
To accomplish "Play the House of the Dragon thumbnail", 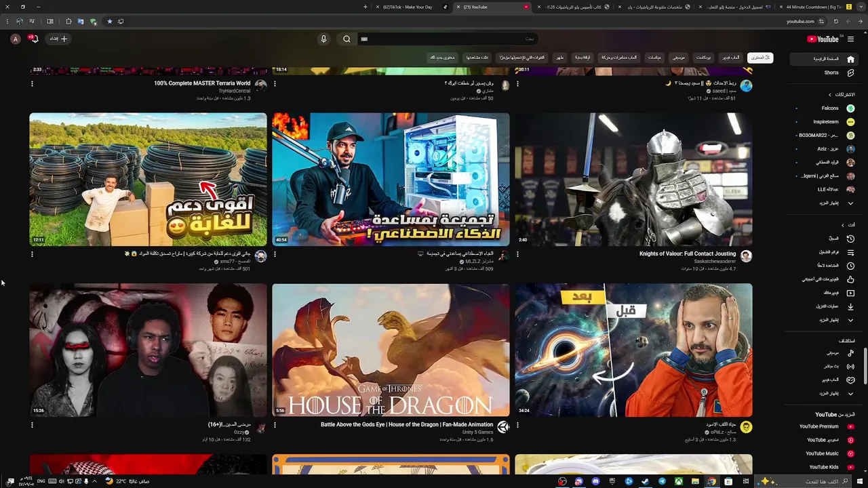I will tap(391, 350).
